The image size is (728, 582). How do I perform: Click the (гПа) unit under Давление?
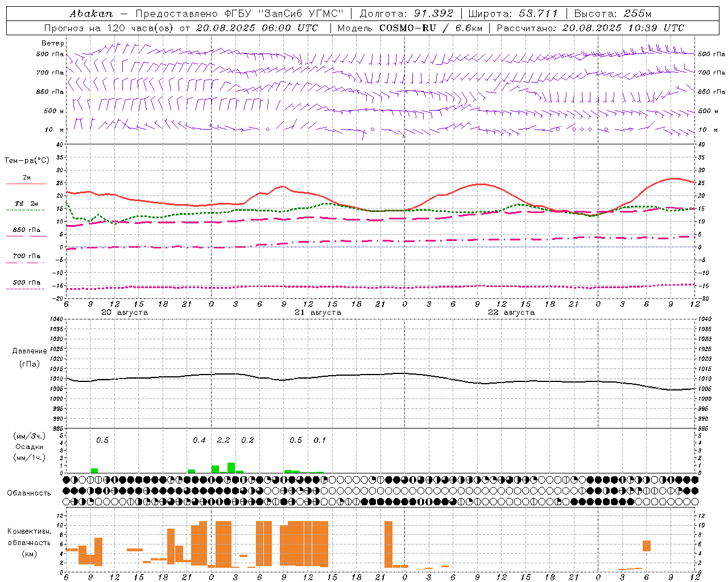click(x=30, y=364)
